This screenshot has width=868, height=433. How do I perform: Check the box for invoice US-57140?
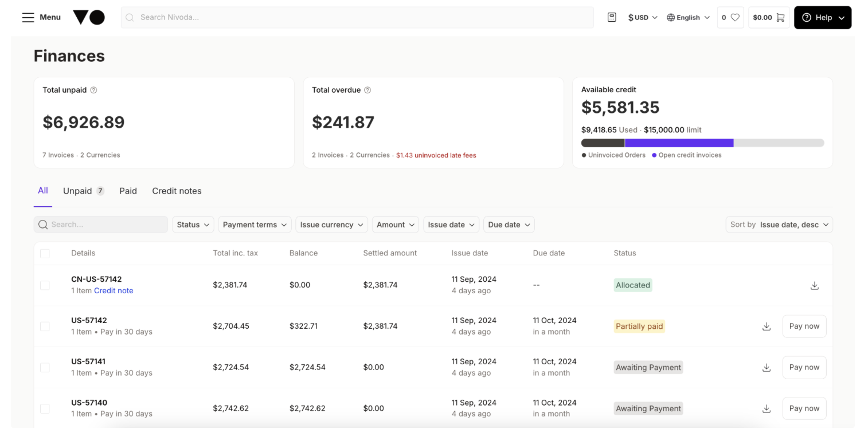(45, 409)
